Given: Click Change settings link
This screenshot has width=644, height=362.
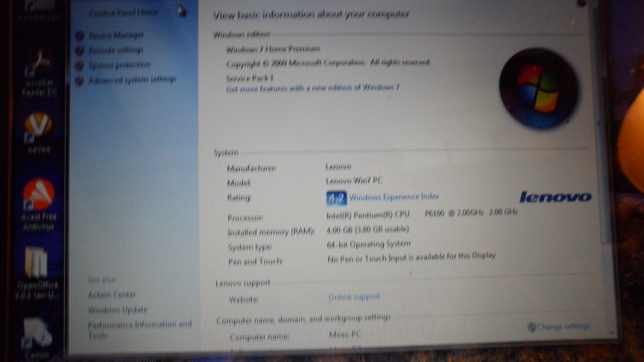Looking at the screenshot, I should (x=564, y=326).
